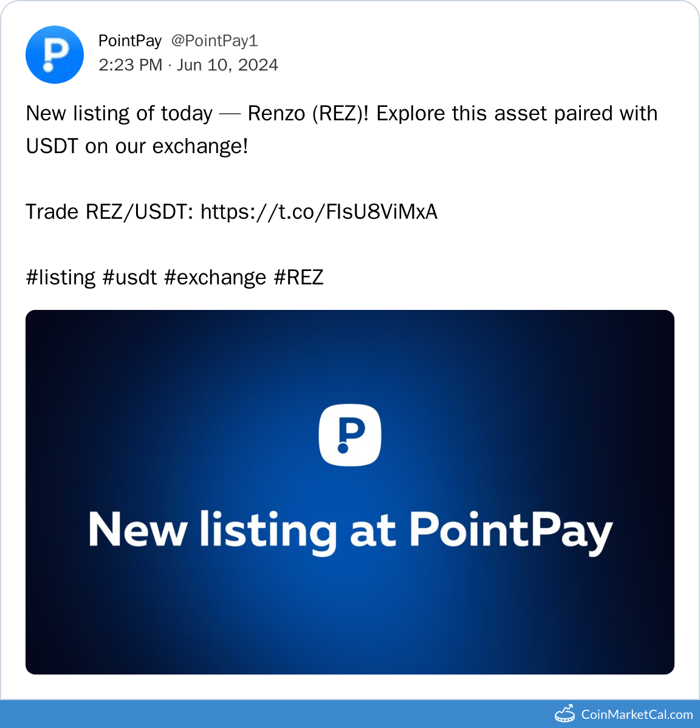This screenshot has width=700, height=728.
Task: Open the CoinMarketCal.com watermark link
Action: pyautogui.click(x=637, y=715)
